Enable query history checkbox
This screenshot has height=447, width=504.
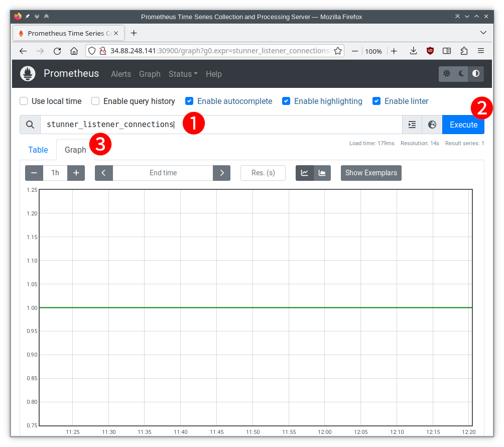(x=95, y=101)
